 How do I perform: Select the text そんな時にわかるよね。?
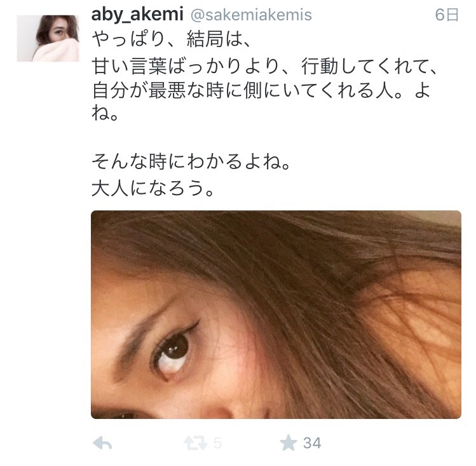(191, 161)
